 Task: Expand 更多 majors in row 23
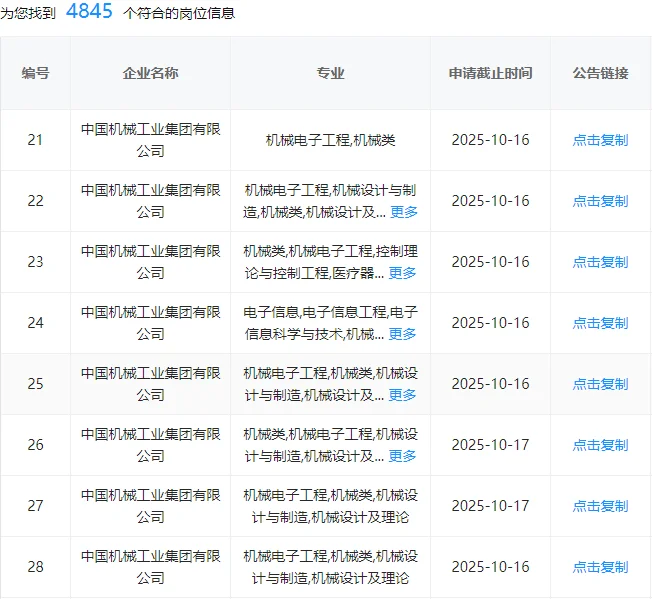(402, 273)
